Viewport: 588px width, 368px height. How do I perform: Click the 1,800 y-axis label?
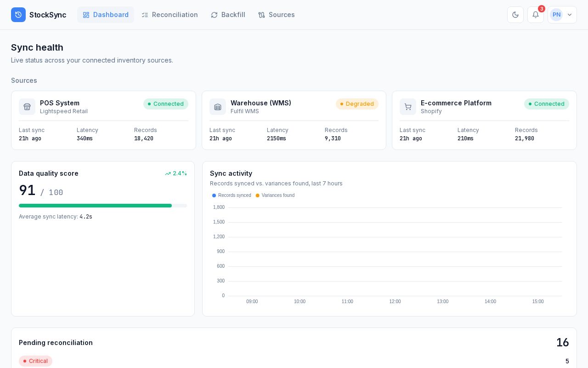pyautogui.click(x=219, y=207)
